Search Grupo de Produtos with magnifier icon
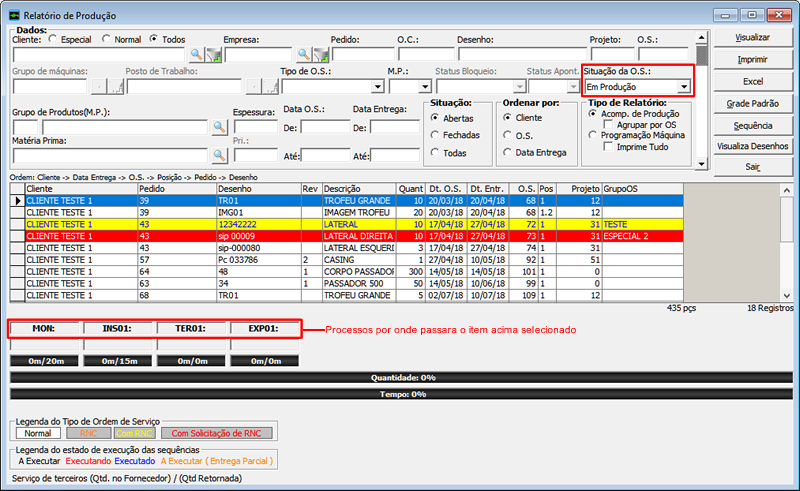800x491 pixels. [x=219, y=127]
